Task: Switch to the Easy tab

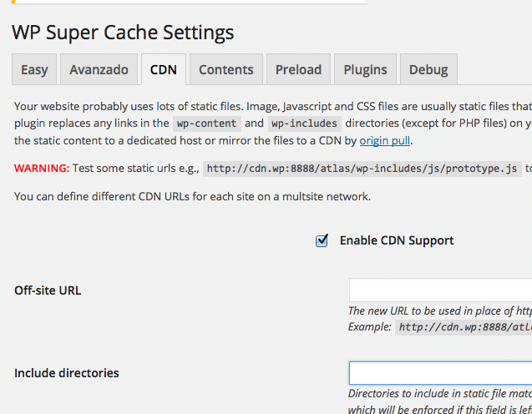Action: [34, 69]
